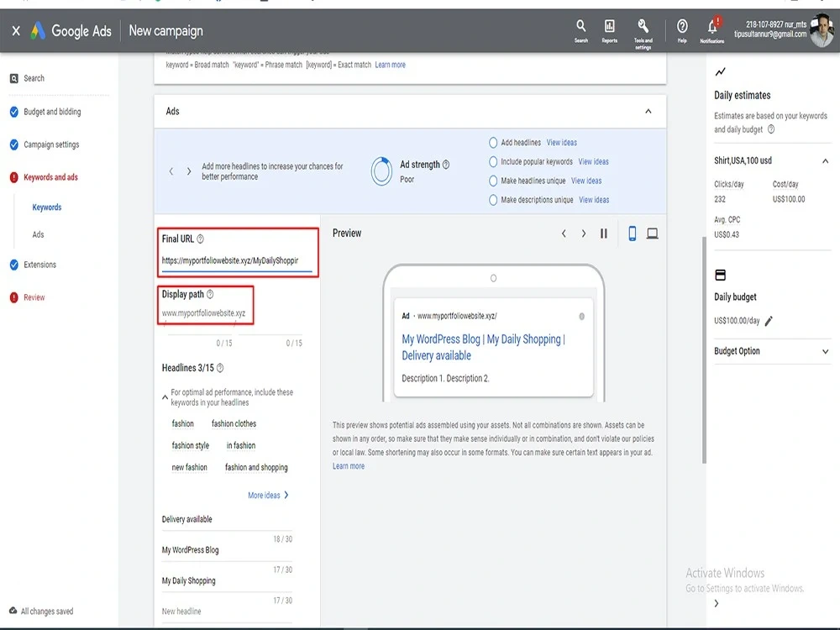
Task: Click the Headlines help icon
Action: click(x=220, y=368)
